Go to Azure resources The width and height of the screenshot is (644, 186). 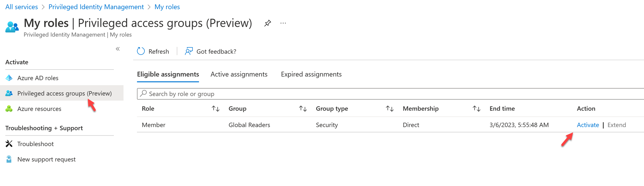39,109
